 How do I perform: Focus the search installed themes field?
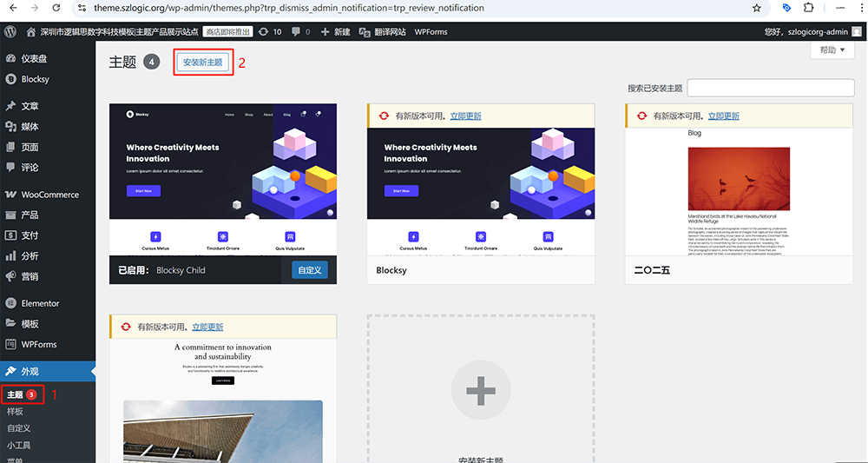point(771,88)
